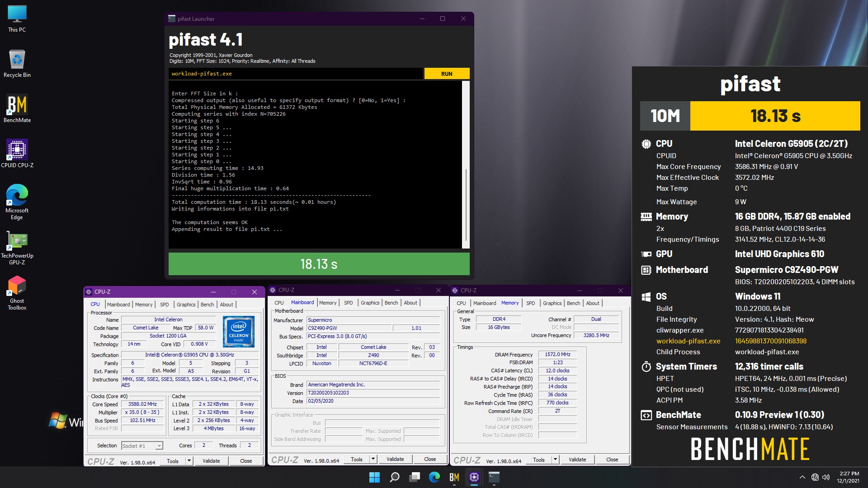Click Close button in first CPU-Z window
868x488 pixels.
[246, 461]
